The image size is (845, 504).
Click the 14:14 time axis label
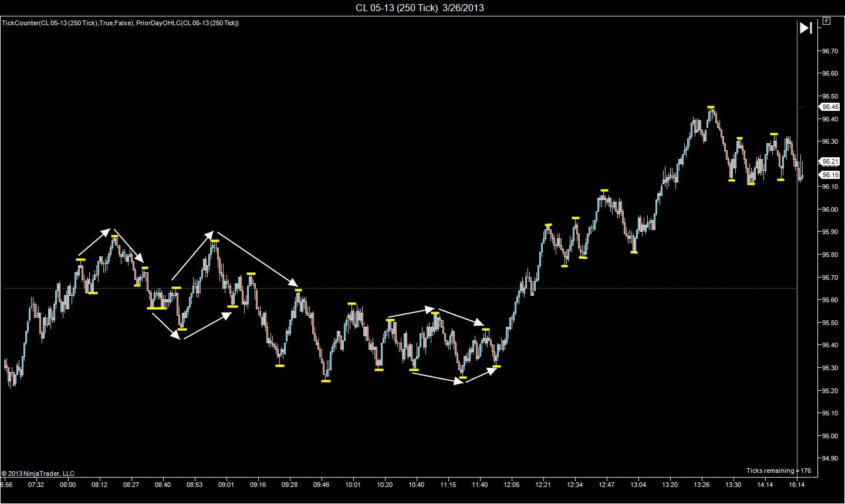[765, 485]
